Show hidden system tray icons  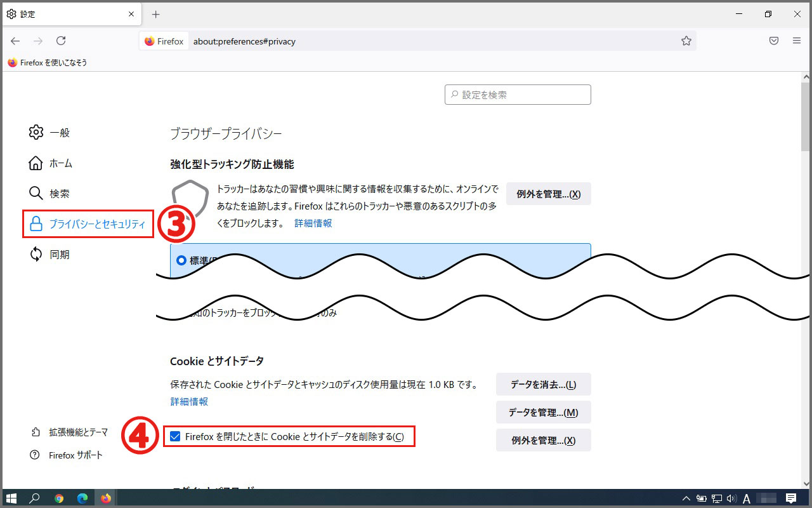point(686,498)
